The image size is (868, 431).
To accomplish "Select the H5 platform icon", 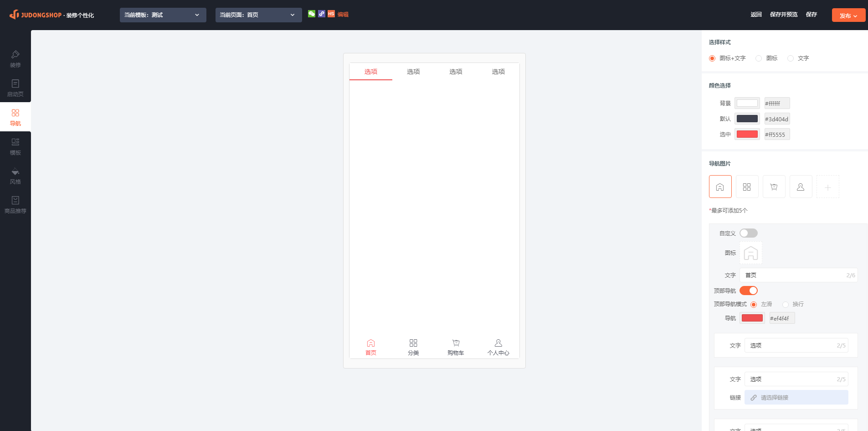I will [331, 14].
